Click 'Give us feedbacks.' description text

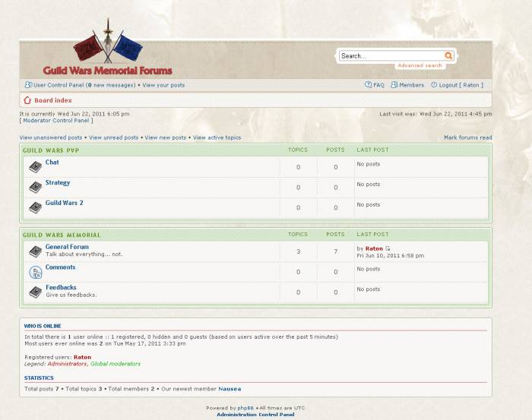pos(71,295)
